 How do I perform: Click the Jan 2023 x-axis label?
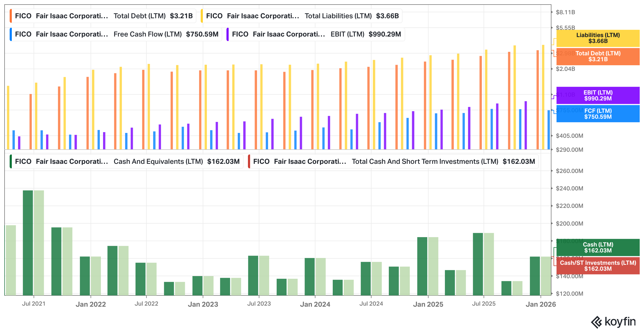[x=203, y=304]
